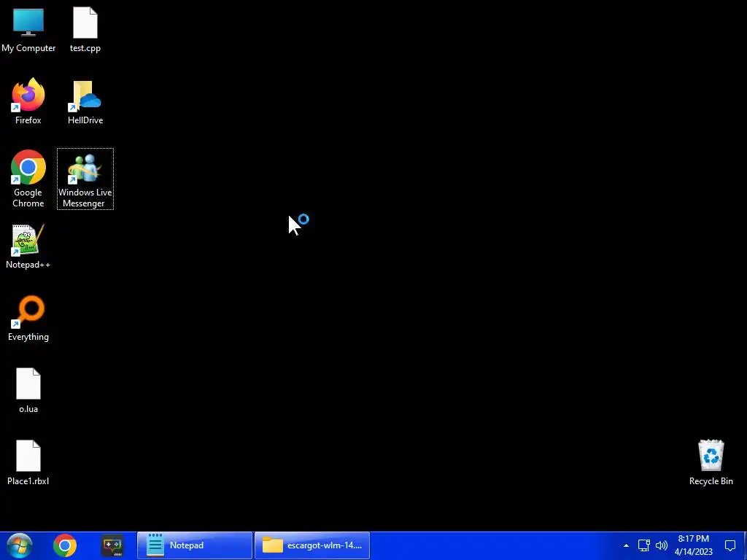Open the volume tray icon
Screen dimensions: 747x560
click(661, 545)
